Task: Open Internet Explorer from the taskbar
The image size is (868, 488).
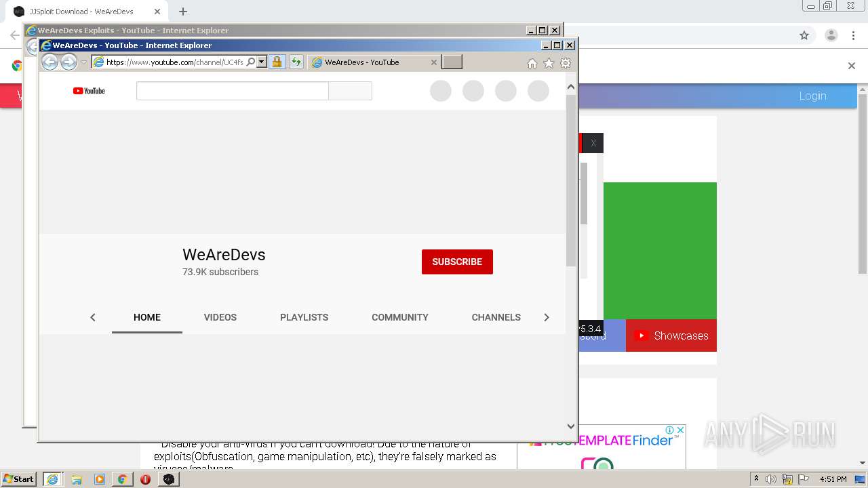Action: click(52, 479)
